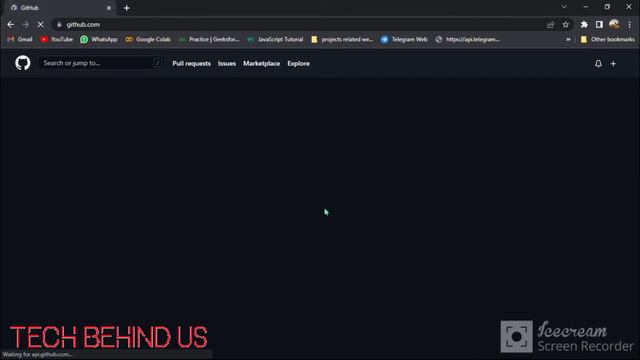Open Chrome three-dot menu
The height and width of the screenshot is (360, 640).
pos(630,24)
